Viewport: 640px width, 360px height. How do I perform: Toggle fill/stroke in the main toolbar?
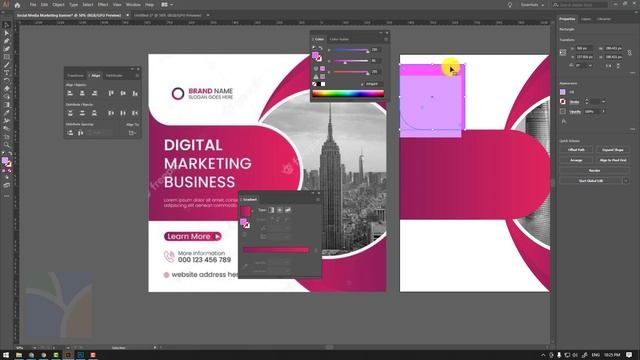point(6,162)
